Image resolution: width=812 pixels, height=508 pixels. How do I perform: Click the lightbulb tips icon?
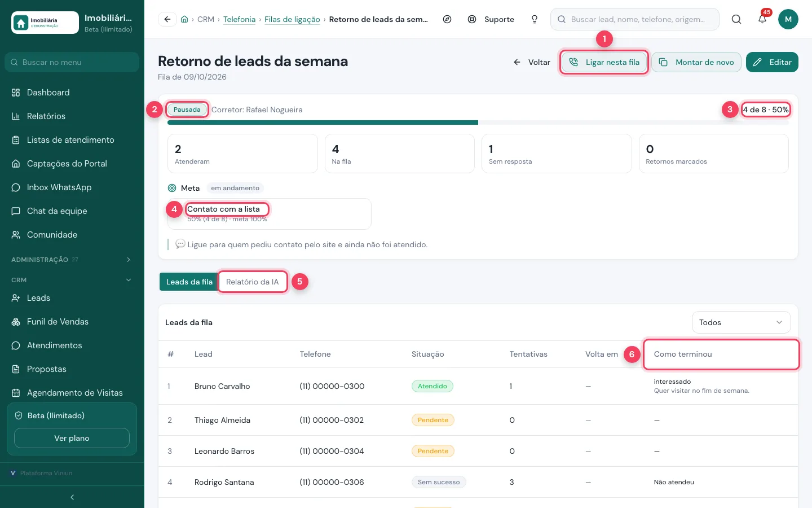pyautogui.click(x=535, y=19)
